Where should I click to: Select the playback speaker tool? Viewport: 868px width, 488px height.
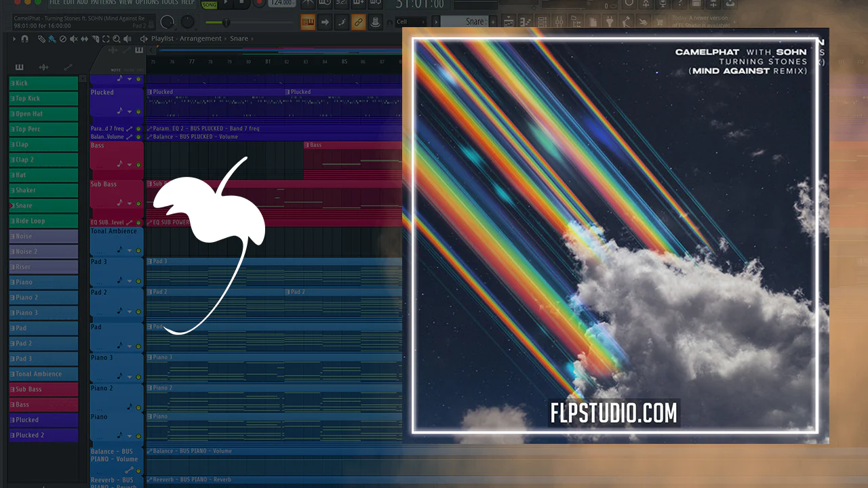click(x=127, y=39)
